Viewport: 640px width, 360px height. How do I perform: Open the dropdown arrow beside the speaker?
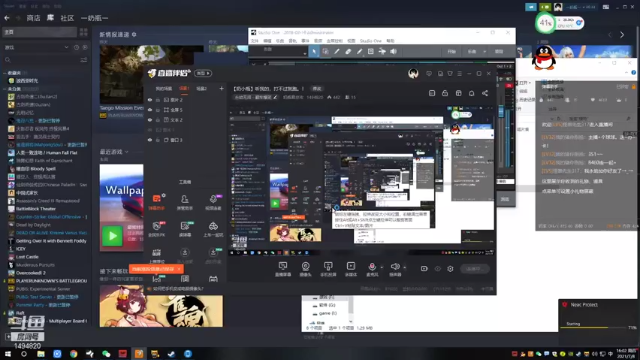point(404,267)
